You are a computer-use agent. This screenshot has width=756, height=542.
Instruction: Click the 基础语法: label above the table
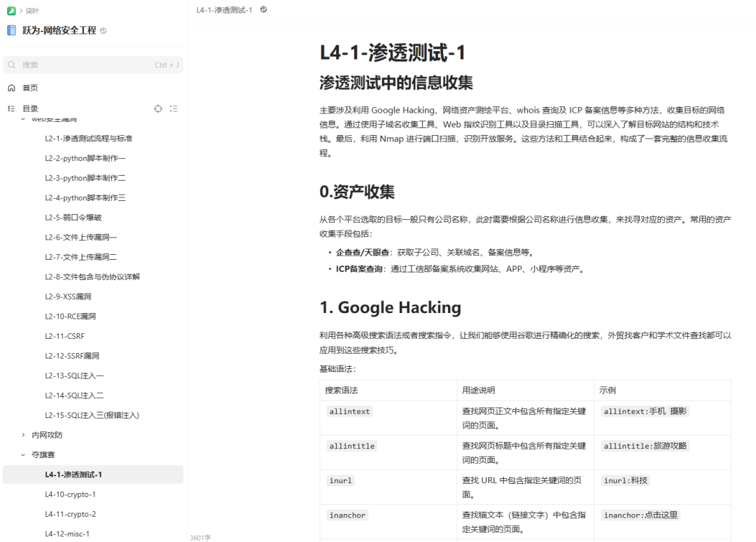(x=337, y=369)
